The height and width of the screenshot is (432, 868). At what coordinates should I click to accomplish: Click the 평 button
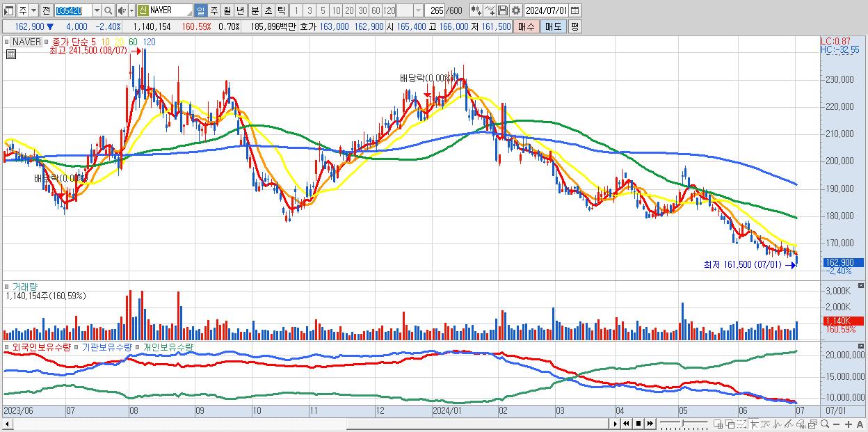574,26
